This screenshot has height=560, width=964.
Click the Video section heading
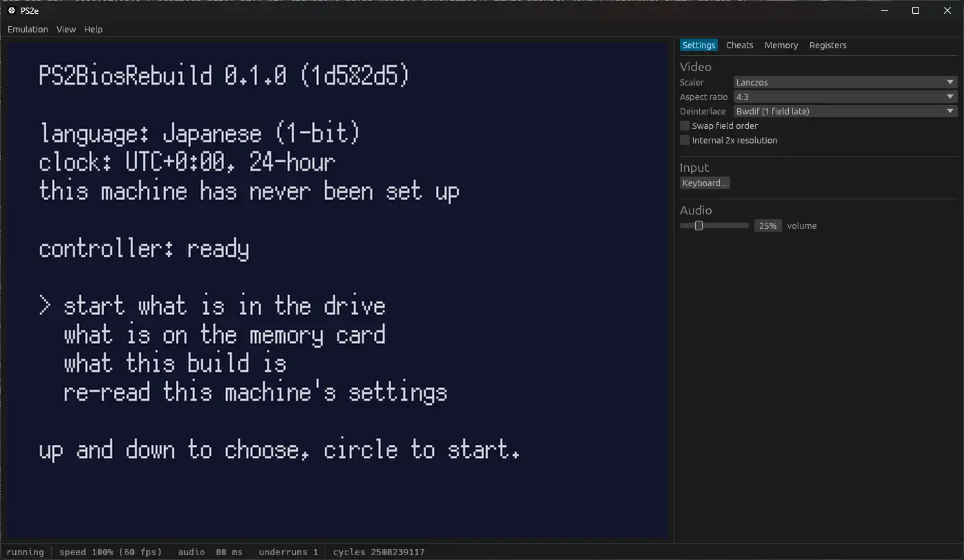click(695, 67)
